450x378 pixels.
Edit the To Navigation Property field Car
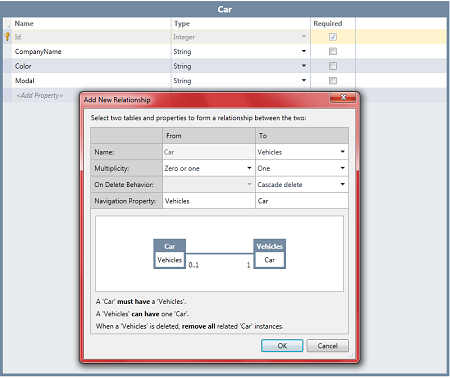coord(302,201)
